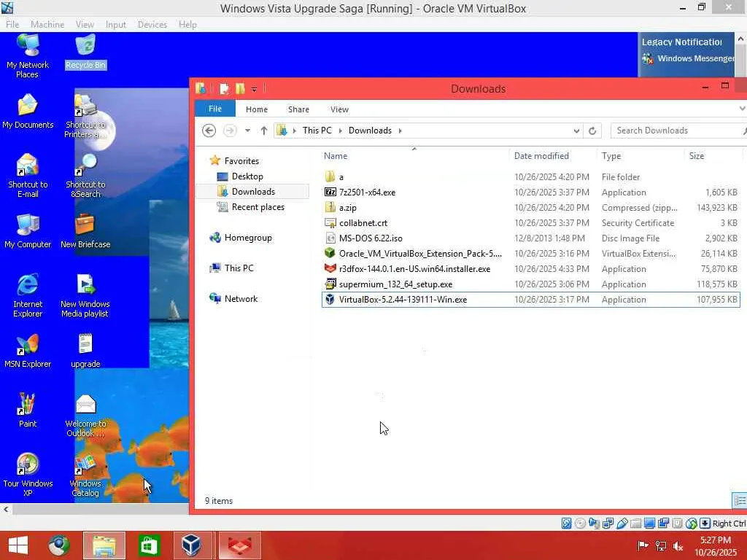Open VirtualBox Devices menu
This screenshot has height=560, width=747.
(x=152, y=24)
